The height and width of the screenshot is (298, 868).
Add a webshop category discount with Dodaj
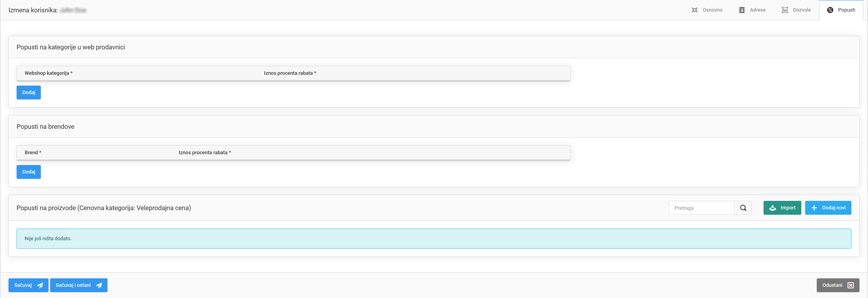click(x=29, y=93)
